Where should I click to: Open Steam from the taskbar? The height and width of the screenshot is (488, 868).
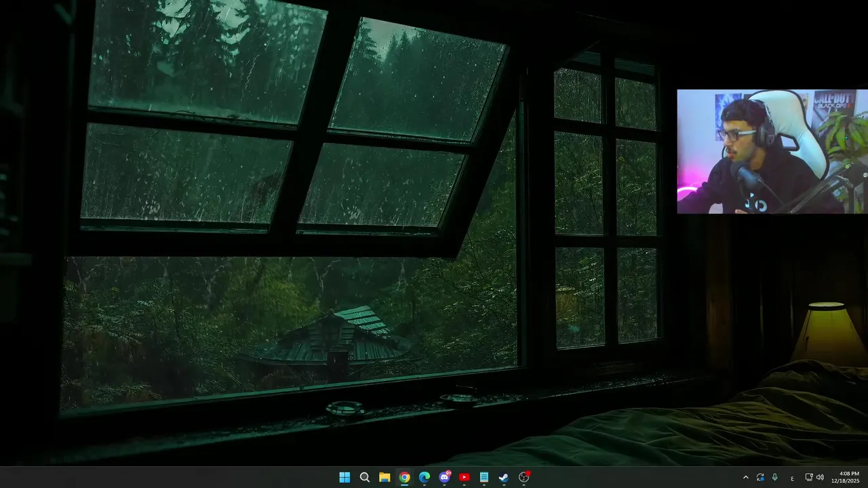[504, 477]
